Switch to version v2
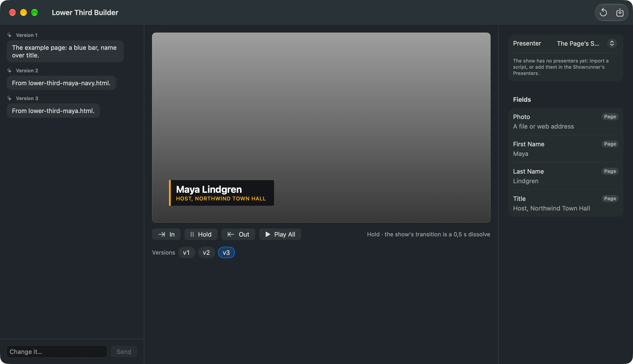The height and width of the screenshot is (364, 633). [x=206, y=252]
